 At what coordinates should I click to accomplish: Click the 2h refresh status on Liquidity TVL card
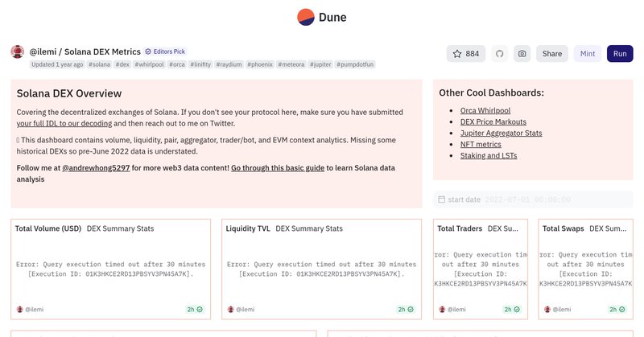click(406, 310)
